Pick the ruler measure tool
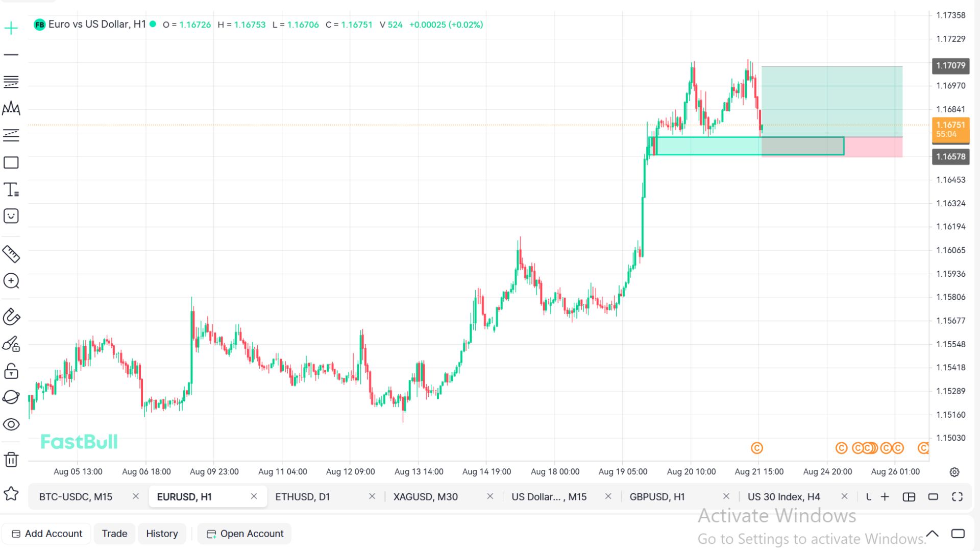Image resolution: width=980 pixels, height=551 pixels. [x=11, y=254]
